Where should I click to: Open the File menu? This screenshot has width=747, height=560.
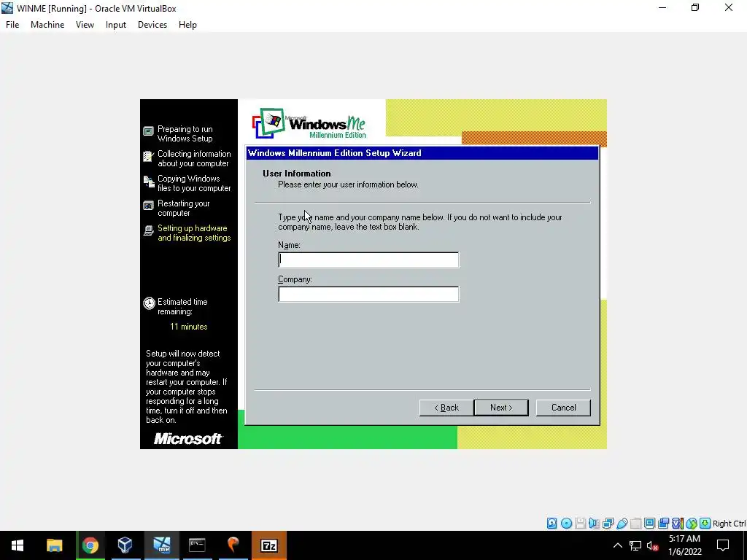[12, 25]
